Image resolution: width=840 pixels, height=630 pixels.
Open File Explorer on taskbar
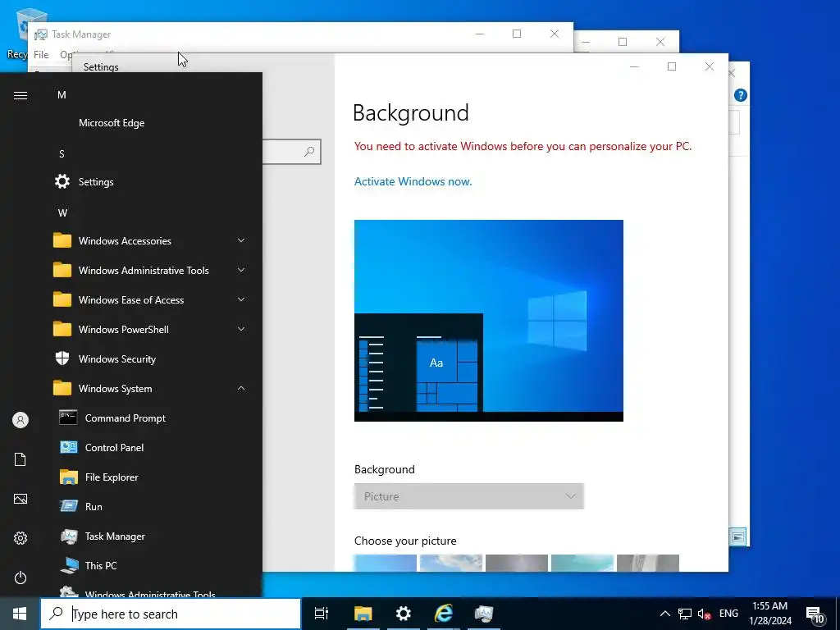[x=363, y=614]
